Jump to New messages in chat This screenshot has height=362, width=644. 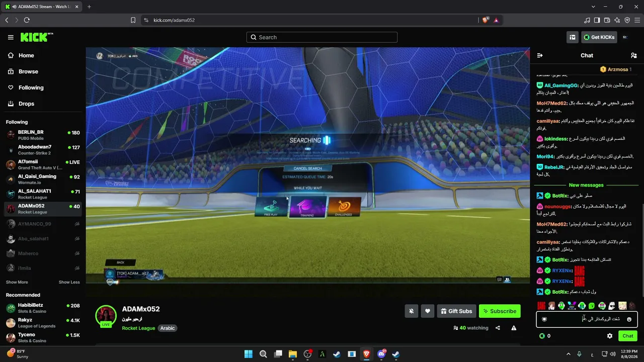[586, 185]
